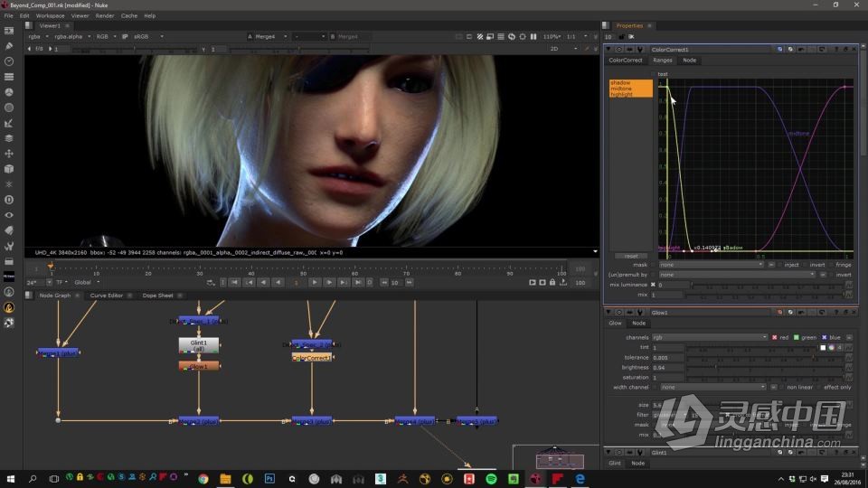Open the sRGB viewer process dropdown
The width and height of the screenshot is (868, 488).
pyautogui.click(x=148, y=36)
